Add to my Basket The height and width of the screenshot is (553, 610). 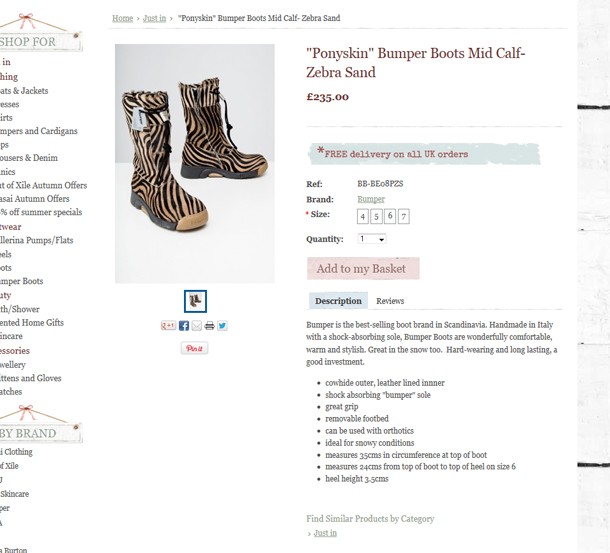363,269
